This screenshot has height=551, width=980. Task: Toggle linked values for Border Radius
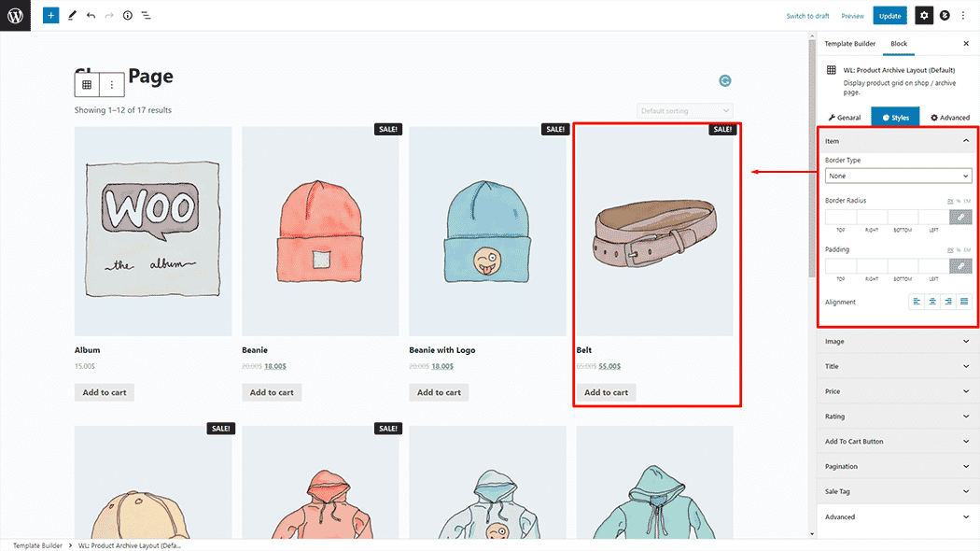coord(960,217)
